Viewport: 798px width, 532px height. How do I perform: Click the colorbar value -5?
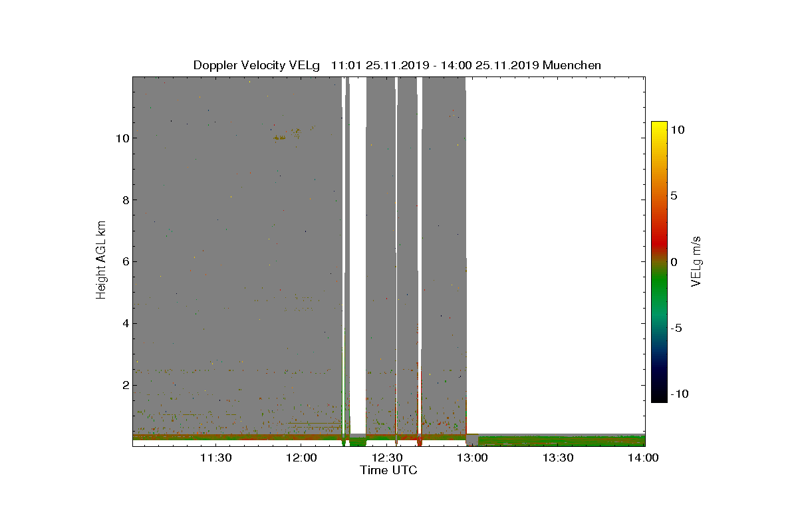point(678,328)
